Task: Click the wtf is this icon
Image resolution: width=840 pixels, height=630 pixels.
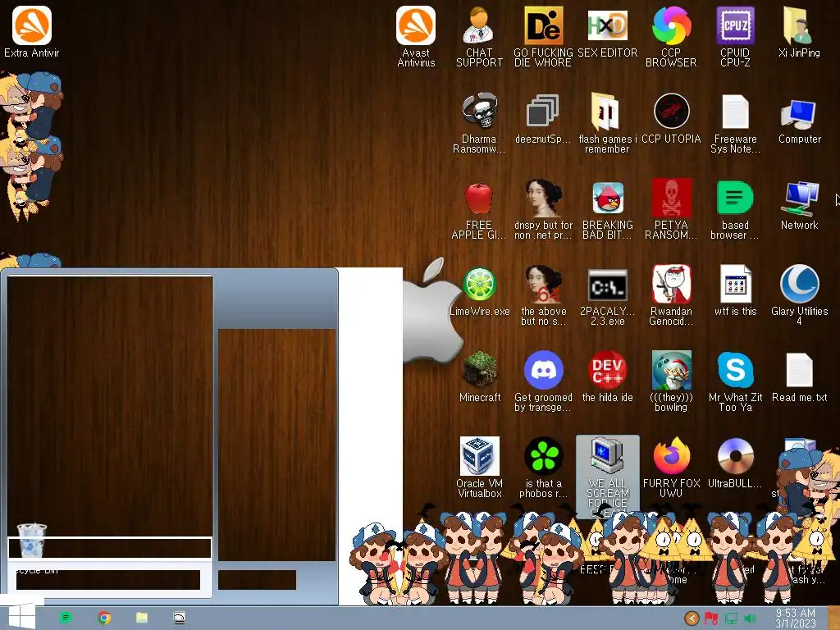Action: click(x=735, y=292)
